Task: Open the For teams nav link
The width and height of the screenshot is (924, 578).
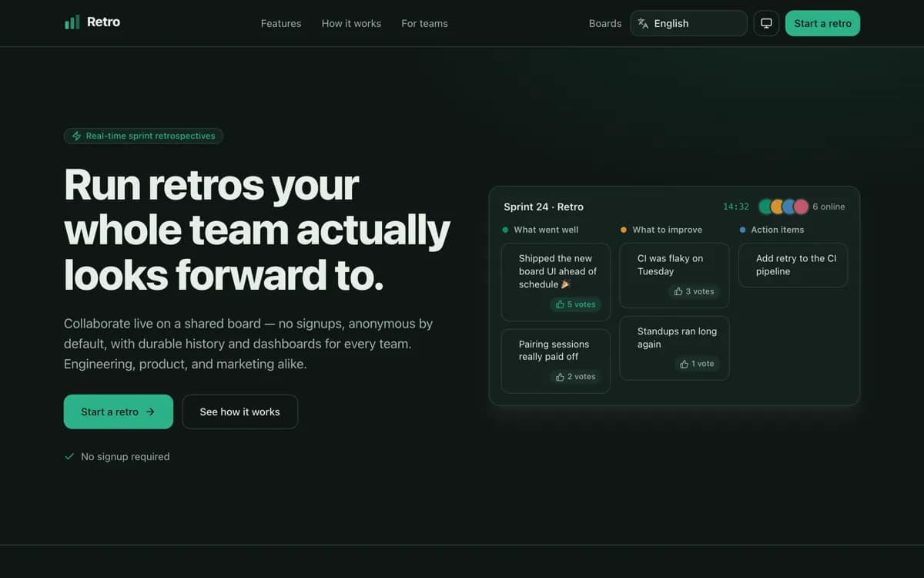Action: coord(424,23)
